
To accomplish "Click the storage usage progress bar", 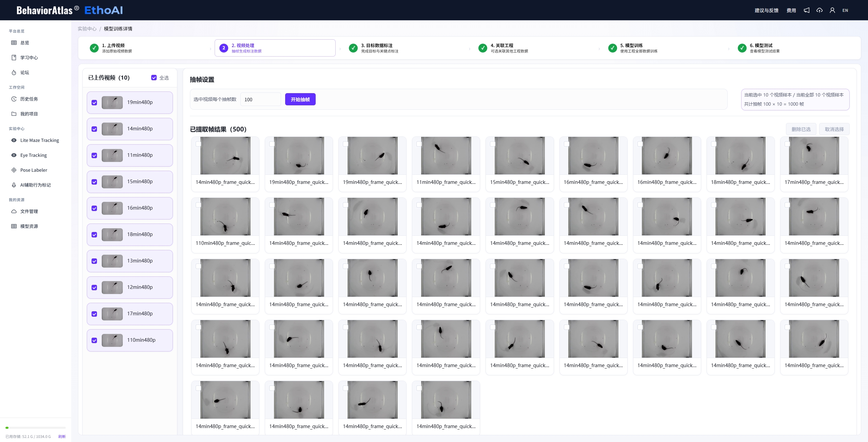I will pyautogui.click(x=36, y=428).
